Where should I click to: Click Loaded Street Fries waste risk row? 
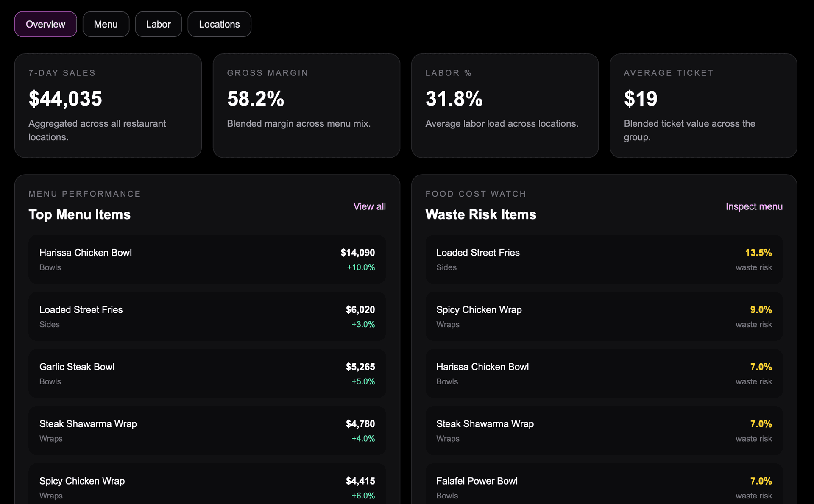tap(604, 259)
